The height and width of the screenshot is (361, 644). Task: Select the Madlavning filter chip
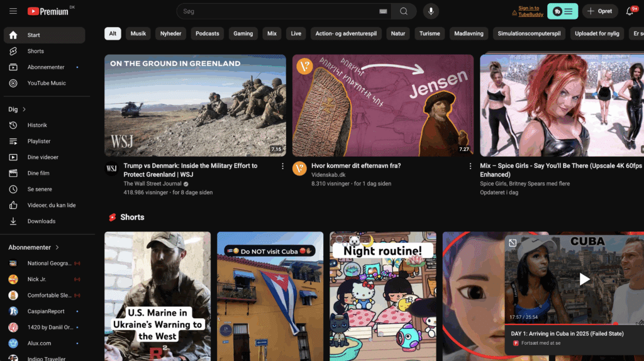469,34
